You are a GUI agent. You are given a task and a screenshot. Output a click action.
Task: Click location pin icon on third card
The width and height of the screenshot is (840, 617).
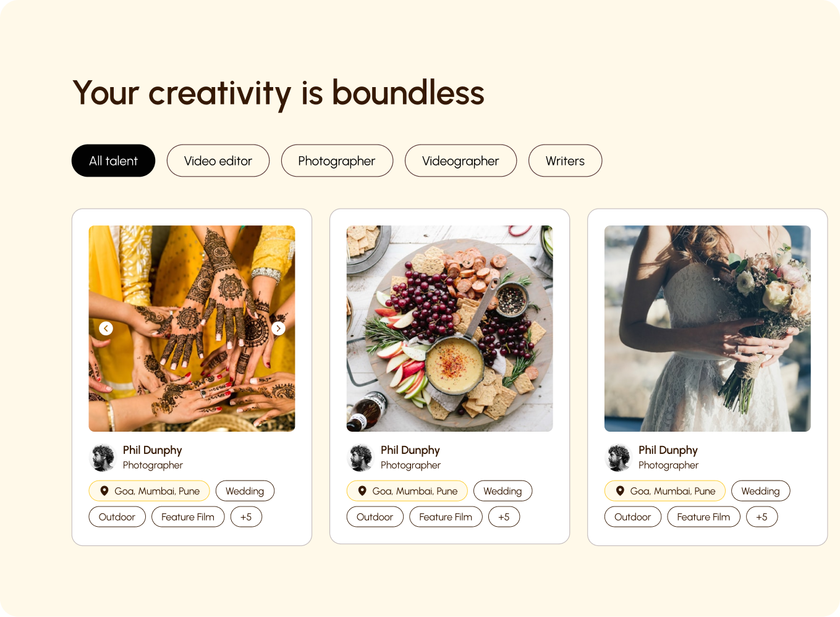pyautogui.click(x=620, y=491)
